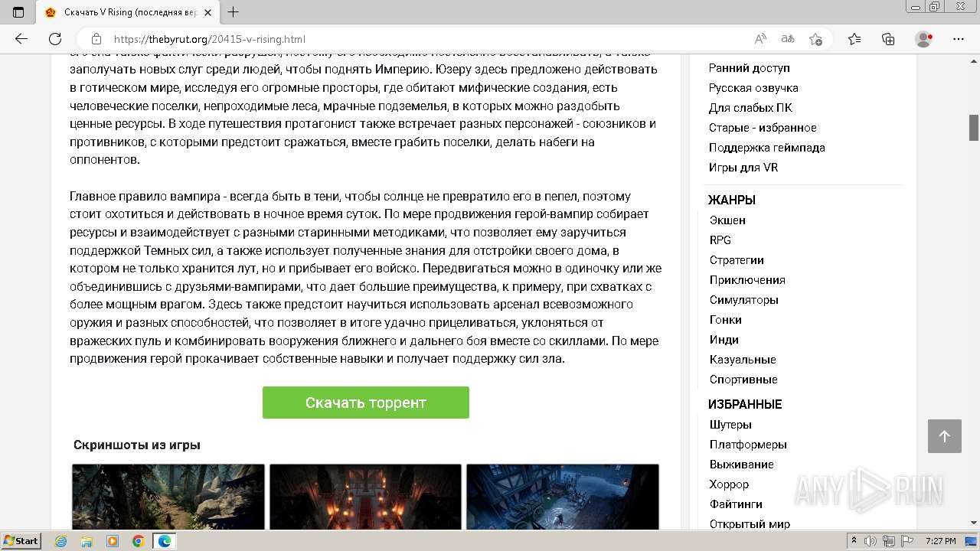
Task: Click the Скриншоты из игры heading
Action: point(137,445)
